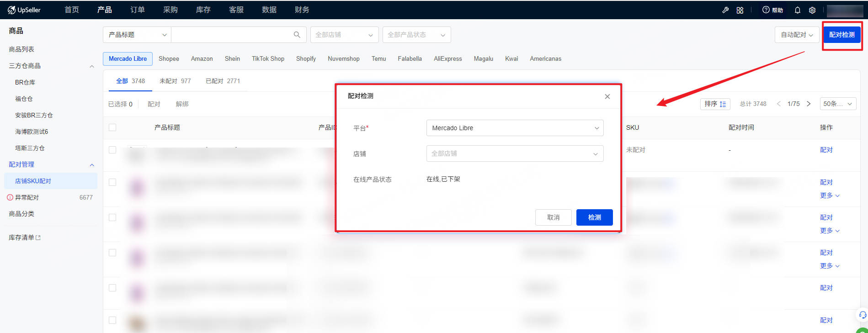Screen dimensions: 868x333
Task: Check the sixth product row checkbox
Action: [112, 320]
